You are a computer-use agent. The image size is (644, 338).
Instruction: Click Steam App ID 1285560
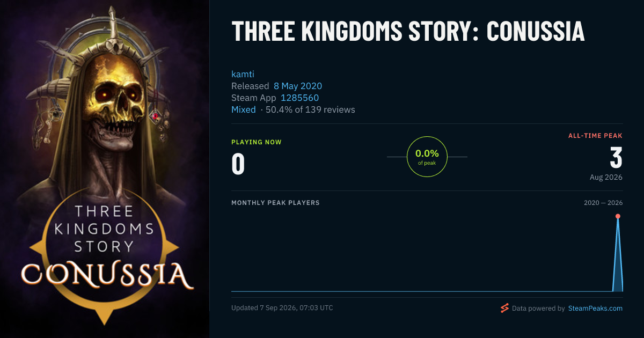click(299, 98)
